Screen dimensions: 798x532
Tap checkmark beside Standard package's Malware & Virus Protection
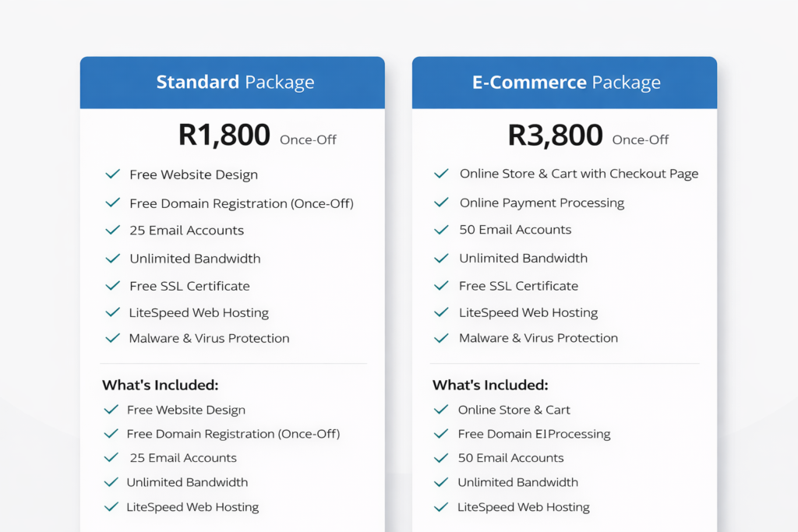pos(113,338)
